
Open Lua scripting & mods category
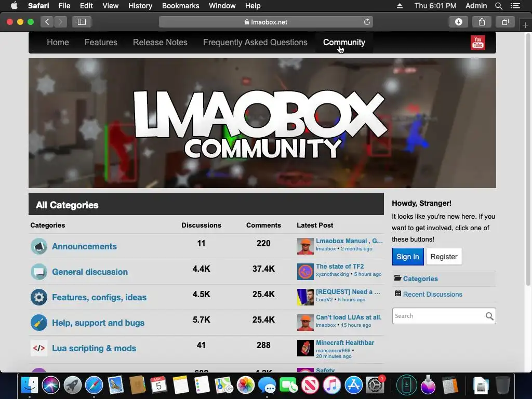[x=94, y=349]
